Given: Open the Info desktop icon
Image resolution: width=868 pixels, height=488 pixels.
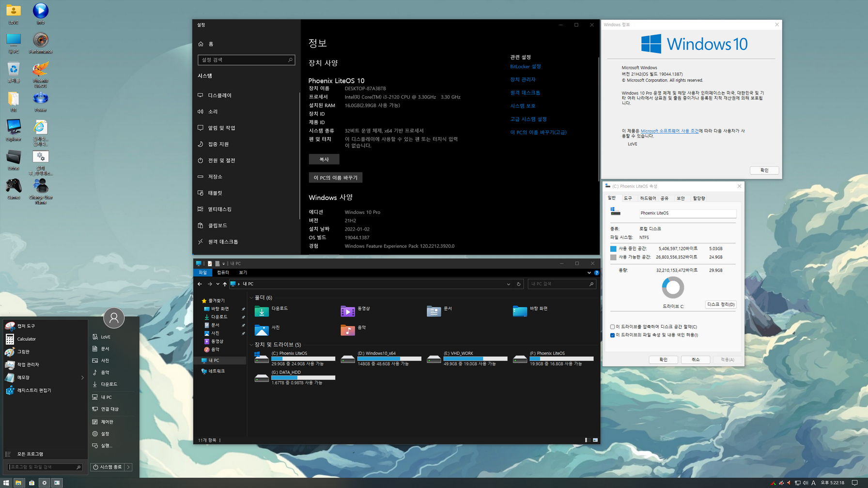Looking at the screenshot, I should pos(40,13).
